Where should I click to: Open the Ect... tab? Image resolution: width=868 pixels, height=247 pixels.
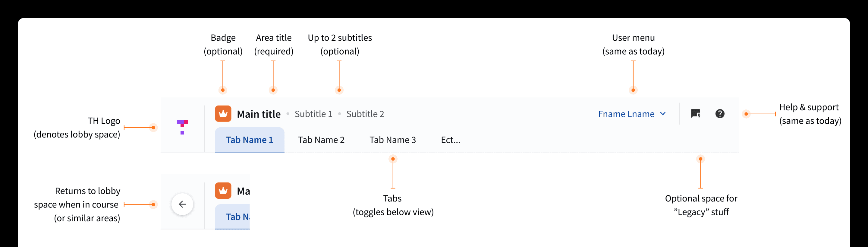tap(451, 140)
